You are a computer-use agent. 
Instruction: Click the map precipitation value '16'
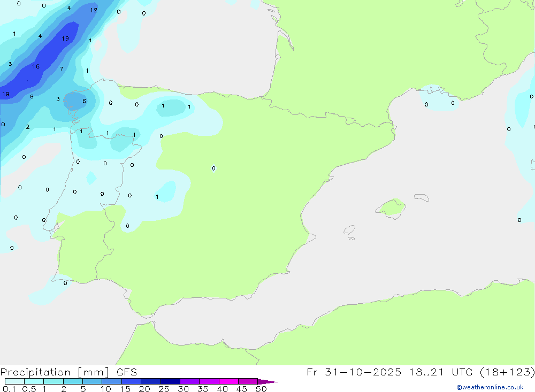coord(36,66)
